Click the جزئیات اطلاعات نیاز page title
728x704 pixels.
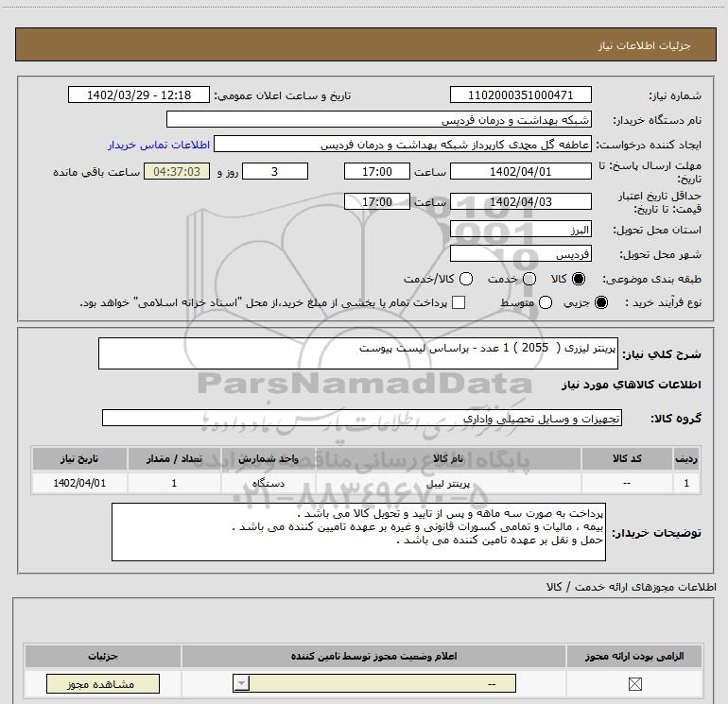pyautogui.click(x=645, y=45)
